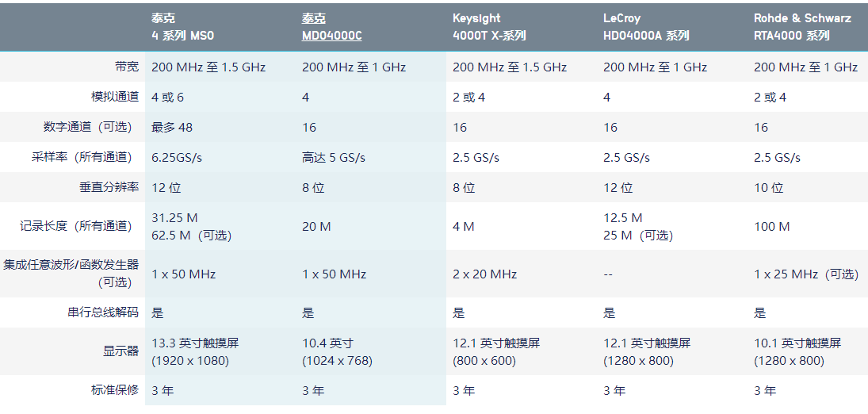
Task: Select the 6.25GS/s sample rate cell
Action: coord(177,157)
